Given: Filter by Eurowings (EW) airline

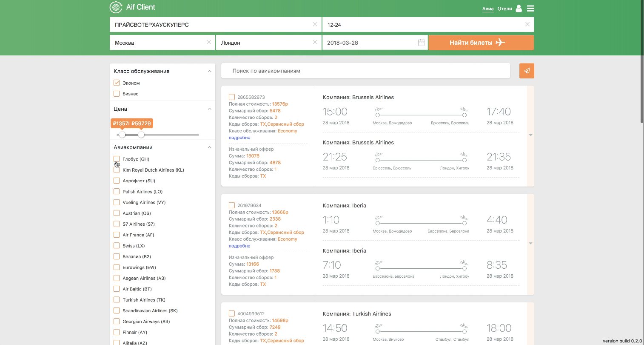Looking at the screenshot, I should click(117, 267).
